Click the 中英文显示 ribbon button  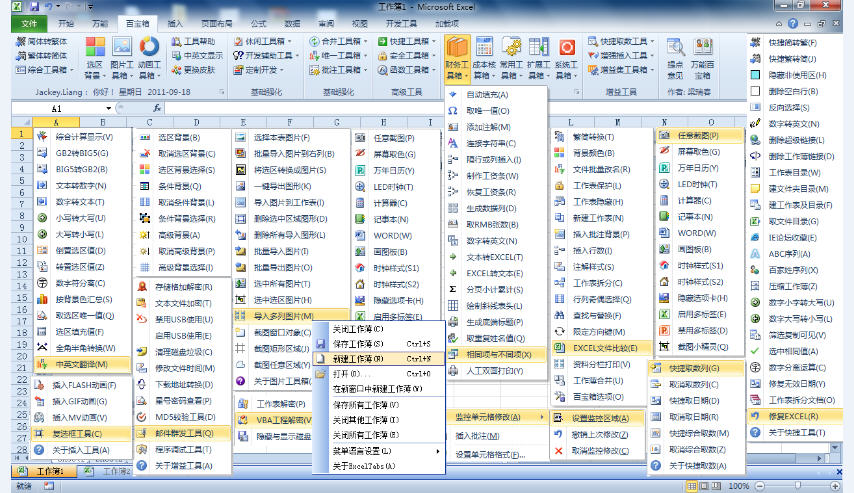tap(197, 56)
